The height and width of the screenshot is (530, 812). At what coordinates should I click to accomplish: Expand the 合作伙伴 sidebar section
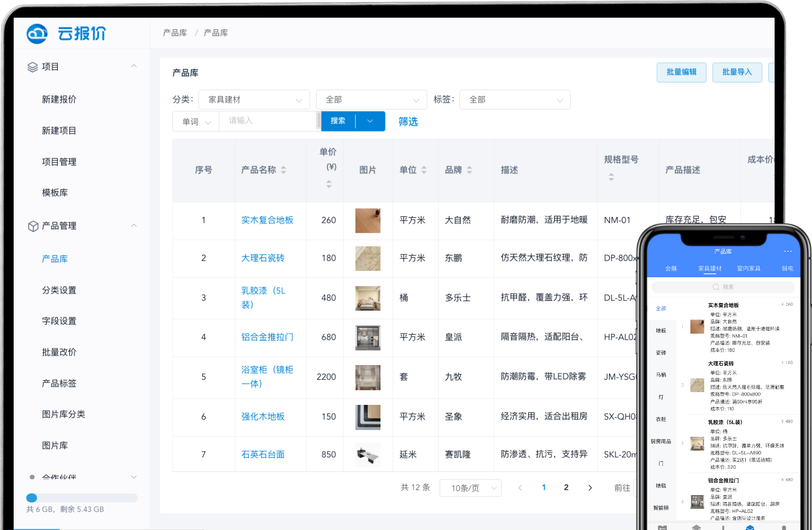click(x=134, y=477)
